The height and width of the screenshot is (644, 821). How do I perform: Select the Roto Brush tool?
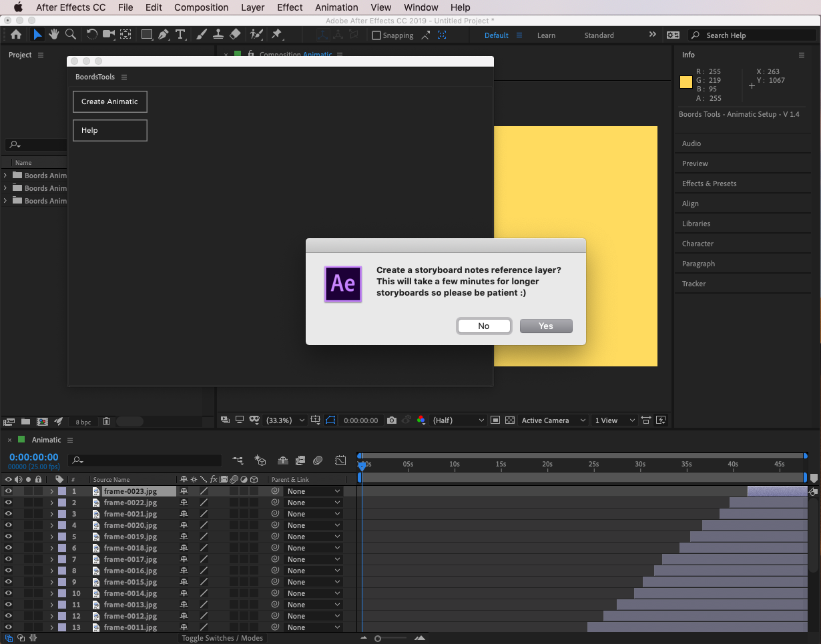coord(256,35)
